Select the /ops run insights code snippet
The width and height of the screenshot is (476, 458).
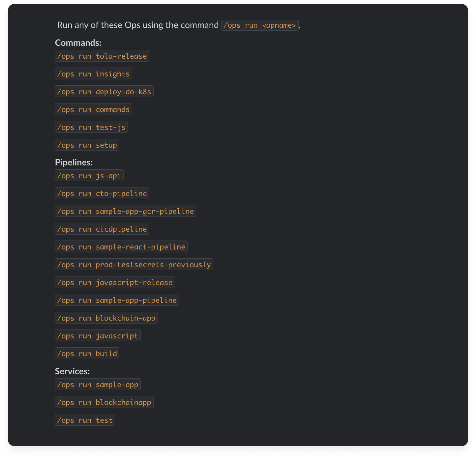pyautogui.click(x=93, y=74)
